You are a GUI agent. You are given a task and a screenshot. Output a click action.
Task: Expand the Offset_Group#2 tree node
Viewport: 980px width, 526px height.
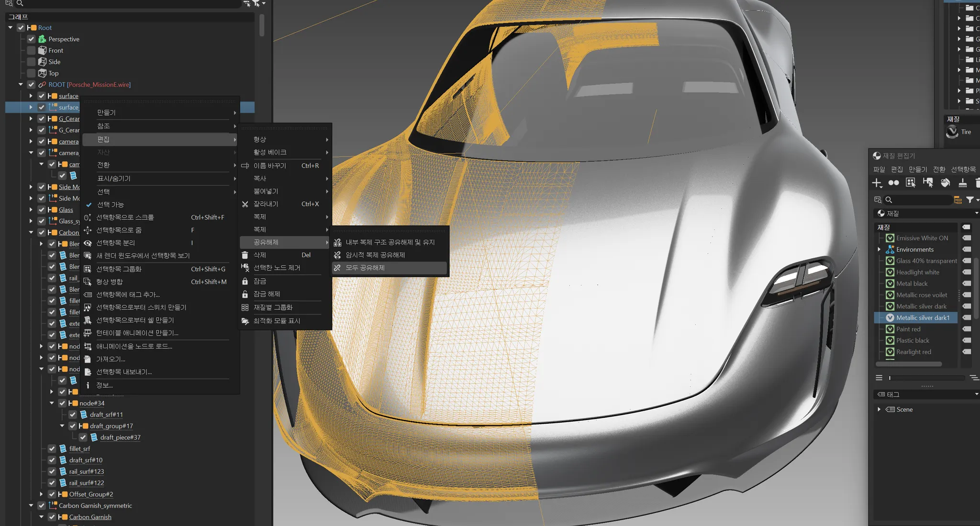(42, 494)
